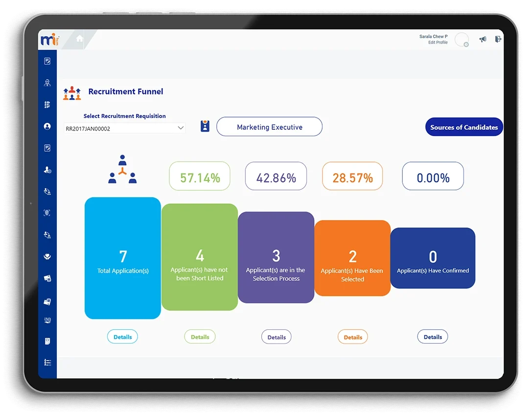Click the Recruitment Funnel people icon
The image size is (532, 415).
click(71, 92)
